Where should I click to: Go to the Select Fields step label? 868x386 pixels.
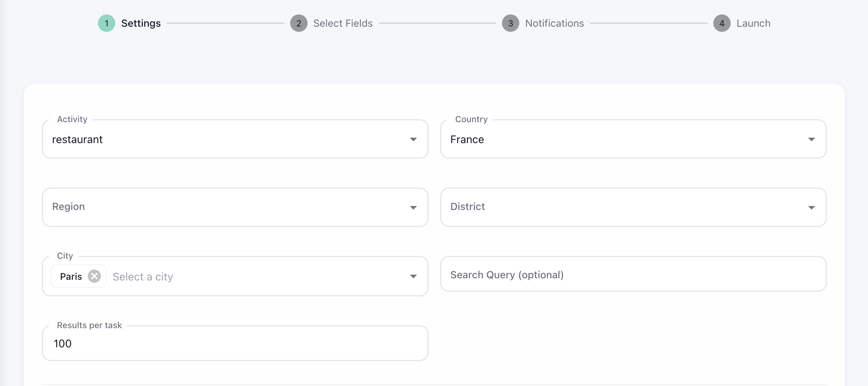[x=343, y=23]
